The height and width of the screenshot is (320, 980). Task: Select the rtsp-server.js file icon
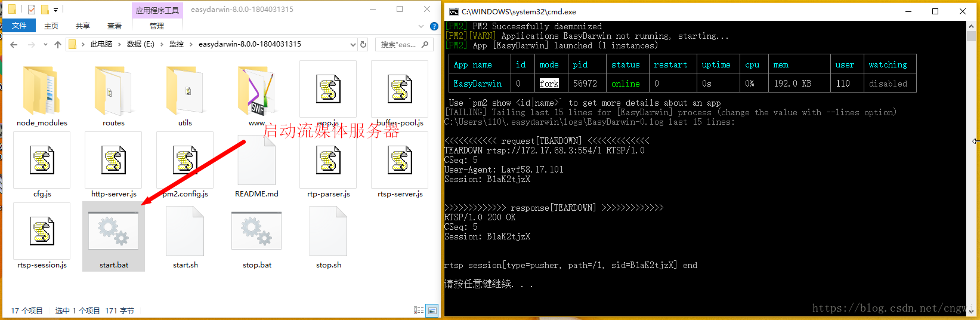tap(400, 160)
